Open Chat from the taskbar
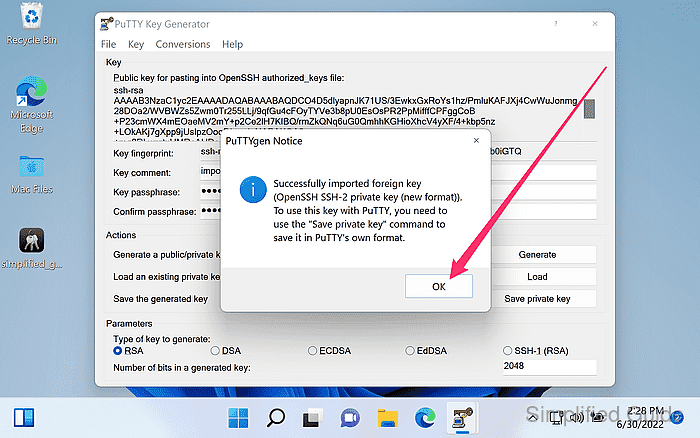This screenshot has width=700, height=438. (350, 418)
